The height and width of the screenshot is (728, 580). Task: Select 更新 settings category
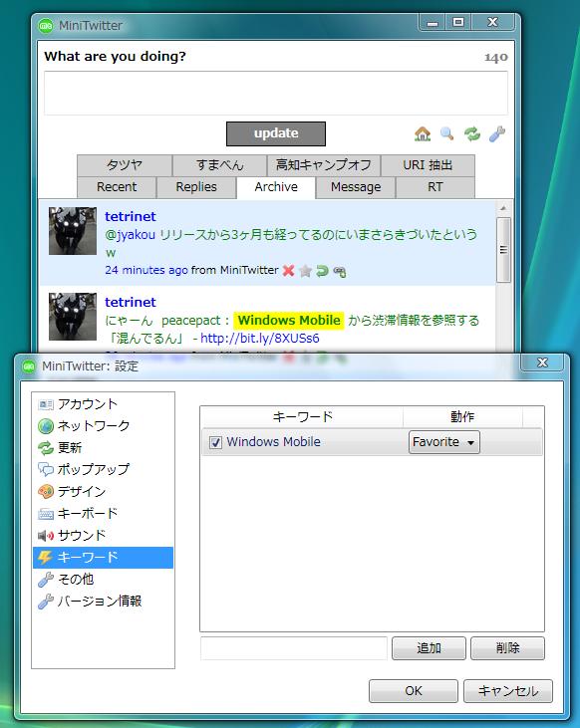[x=104, y=447]
